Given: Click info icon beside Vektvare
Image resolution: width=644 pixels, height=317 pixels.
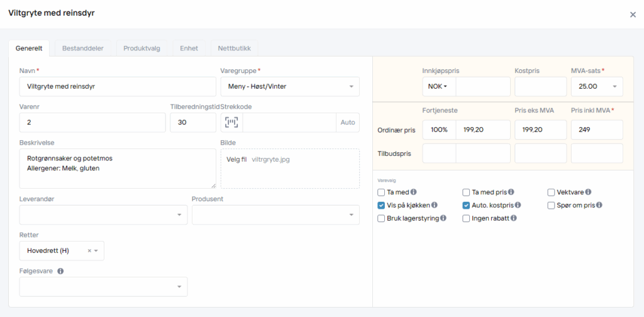Looking at the screenshot, I should 589,192.
